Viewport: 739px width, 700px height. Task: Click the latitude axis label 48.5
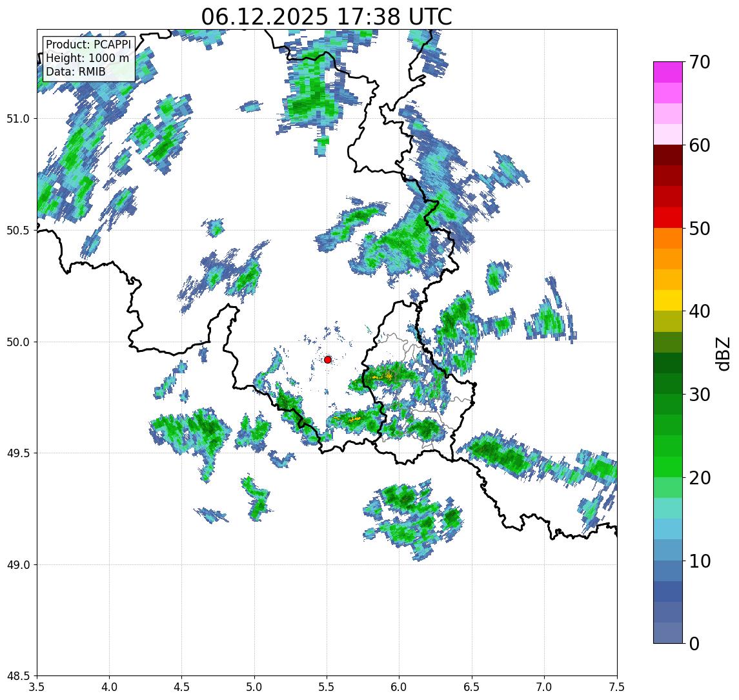point(18,675)
